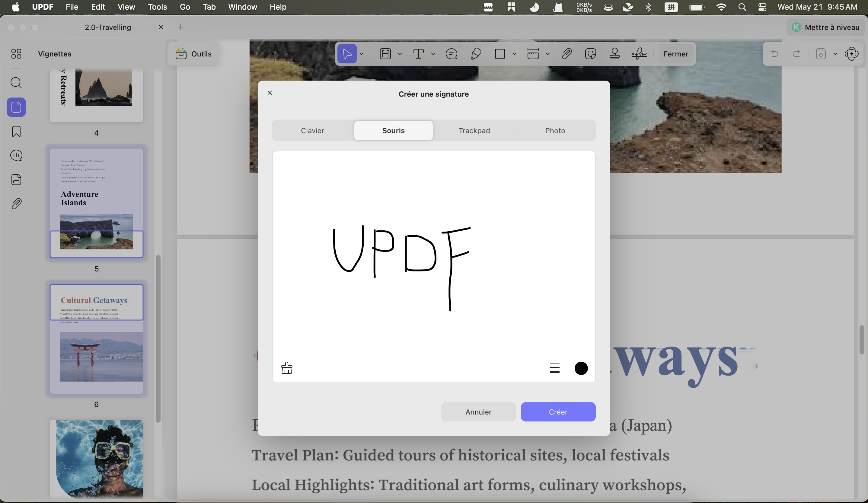Expand the shape tool dropdown arrow
Viewport: 868px width, 503px height.
pyautogui.click(x=515, y=54)
